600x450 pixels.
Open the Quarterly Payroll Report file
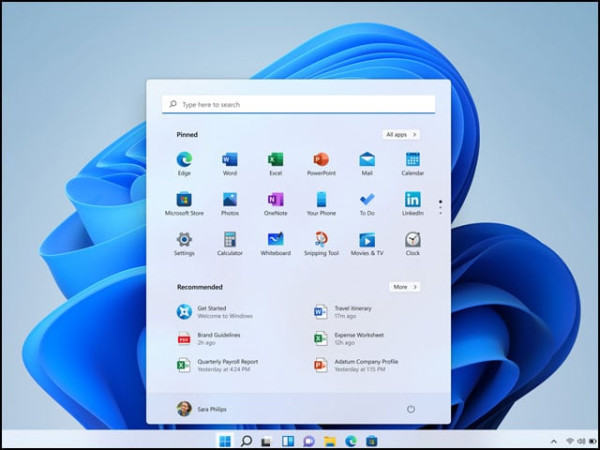[x=220, y=365]
